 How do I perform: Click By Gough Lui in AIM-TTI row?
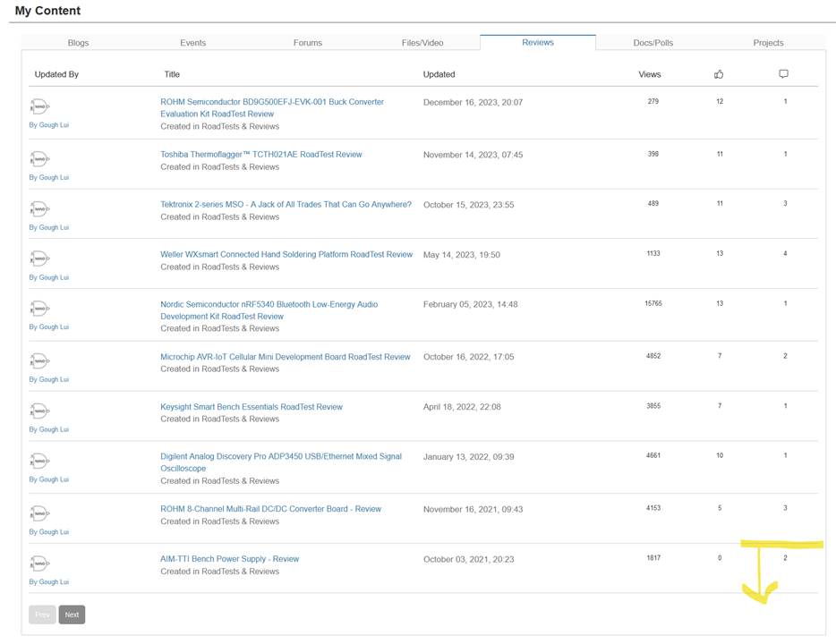(x=49, y=581)
